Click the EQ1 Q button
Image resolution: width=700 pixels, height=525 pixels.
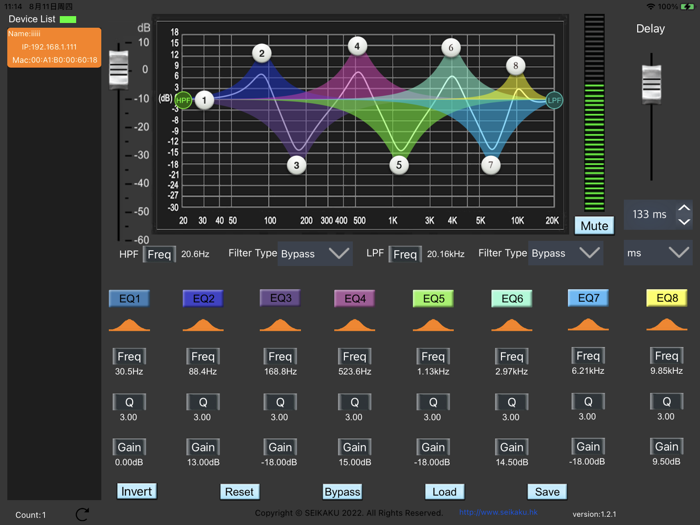point(129,402)
